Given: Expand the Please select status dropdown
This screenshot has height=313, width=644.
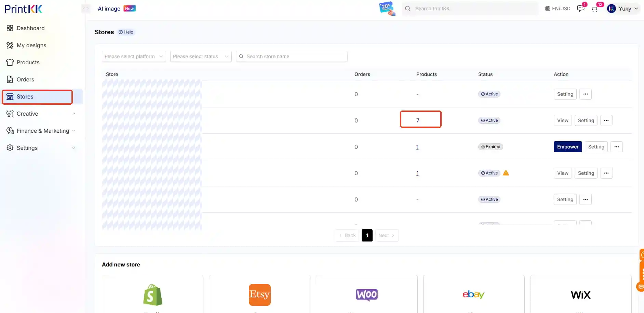Looking at the screenshot, I should [201, 56].
